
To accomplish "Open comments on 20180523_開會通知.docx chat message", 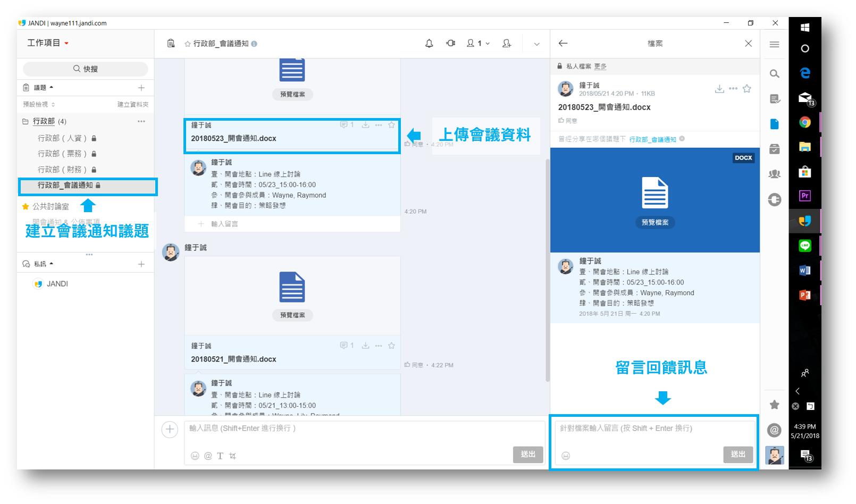I will pyautogui.click(x=347, y=125).
